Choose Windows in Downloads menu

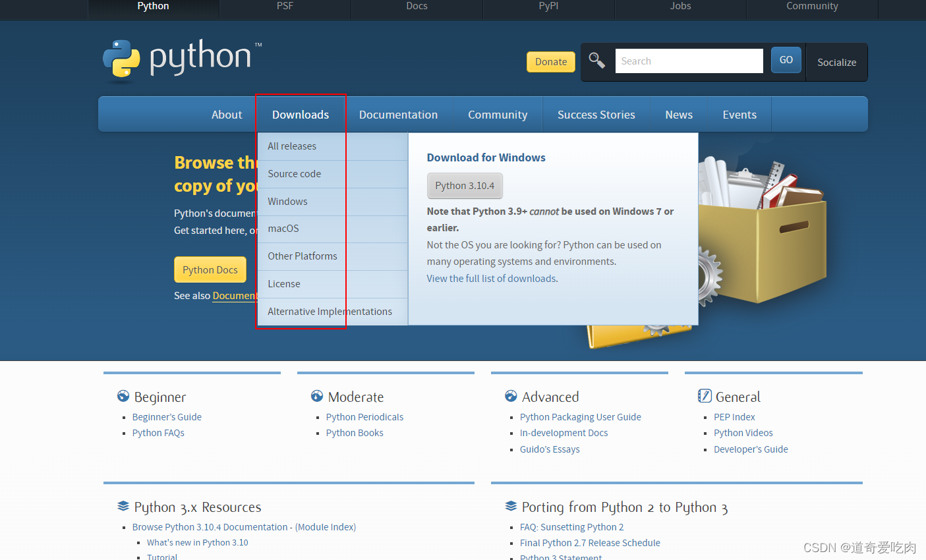coord(333,202)
